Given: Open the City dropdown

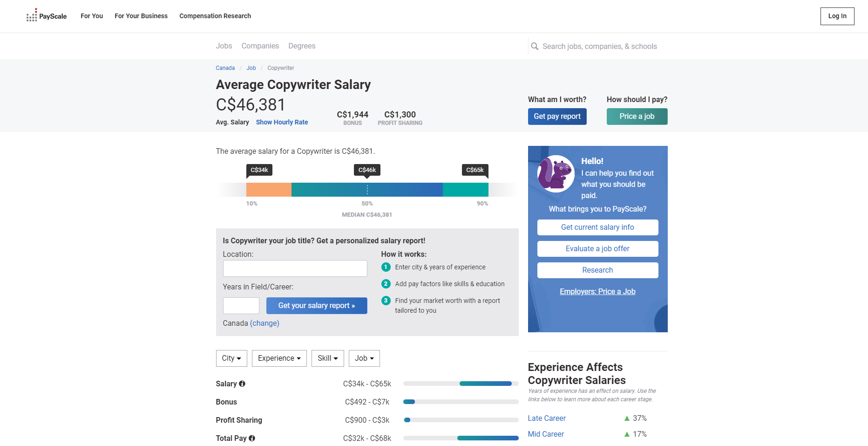Looking at the screenshot, I should [231, 358].
